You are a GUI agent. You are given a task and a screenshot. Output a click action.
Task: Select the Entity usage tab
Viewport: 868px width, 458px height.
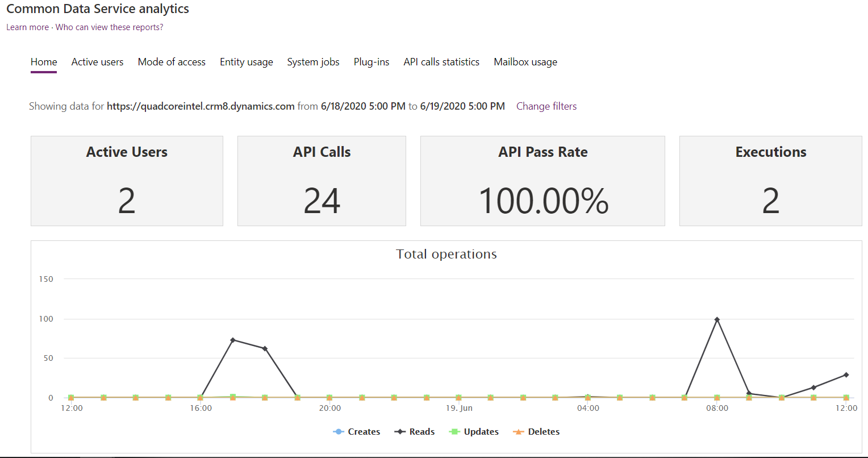246,62
